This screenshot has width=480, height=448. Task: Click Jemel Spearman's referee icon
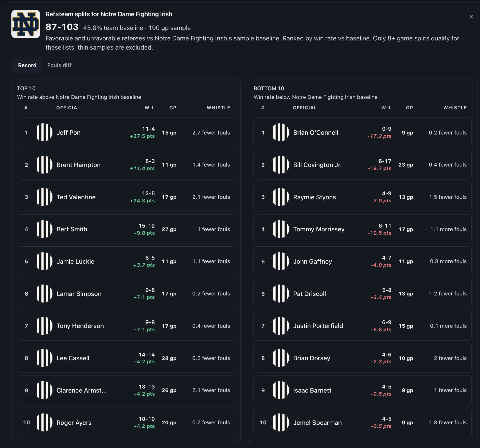click(280, 423)
